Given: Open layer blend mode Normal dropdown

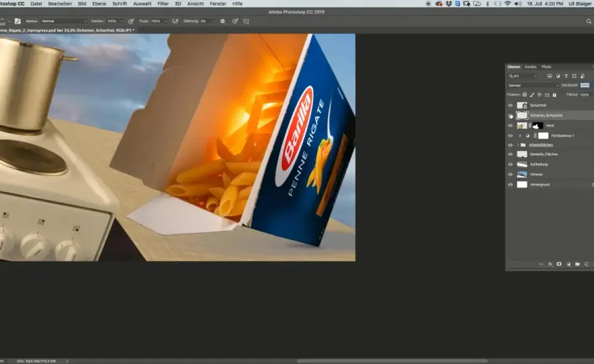Looking at the screenshot, I should point(533,86).
